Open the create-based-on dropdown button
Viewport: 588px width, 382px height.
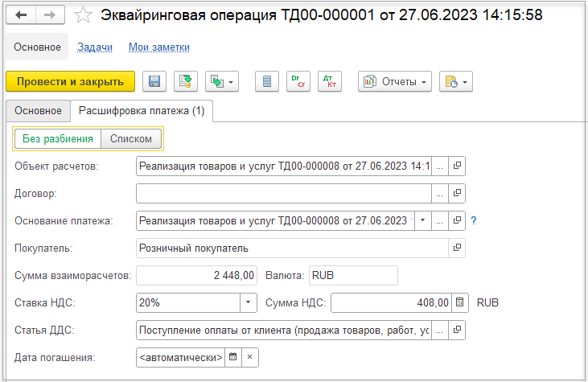point(222,81)
